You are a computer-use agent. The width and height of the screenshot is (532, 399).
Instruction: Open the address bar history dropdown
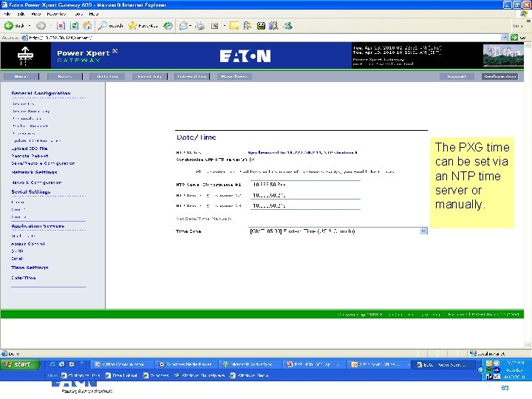click(x=505, y=38)
